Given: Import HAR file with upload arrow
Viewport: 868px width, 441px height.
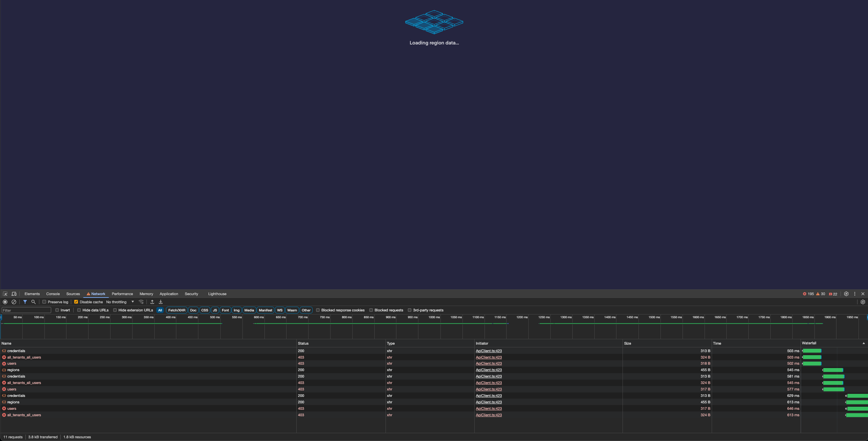Looking at the screenshot, I should pos(152,302).
